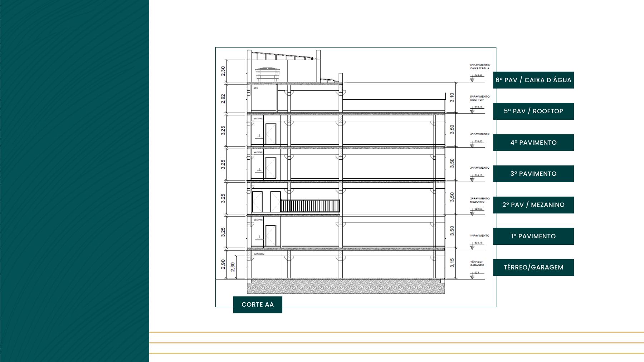
Task: Click the 626,15 elevation value
Action: [x=478, y=243]
